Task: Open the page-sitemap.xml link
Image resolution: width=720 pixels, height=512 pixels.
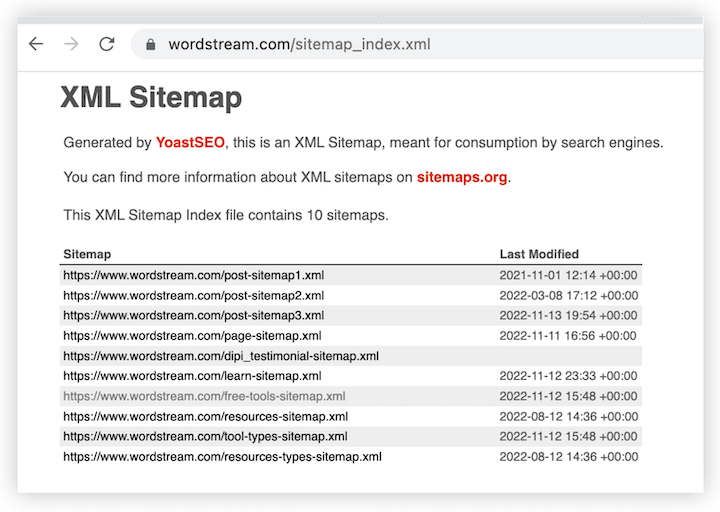Action: click(192, 336)
